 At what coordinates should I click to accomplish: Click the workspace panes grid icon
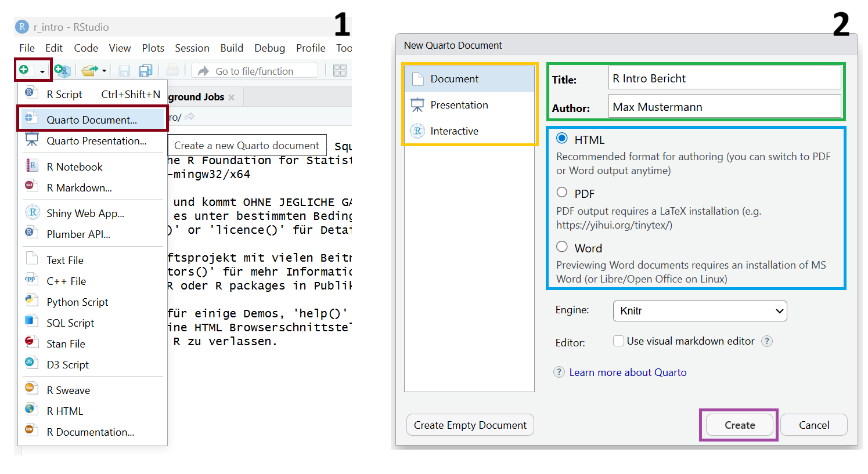[340, 71]
